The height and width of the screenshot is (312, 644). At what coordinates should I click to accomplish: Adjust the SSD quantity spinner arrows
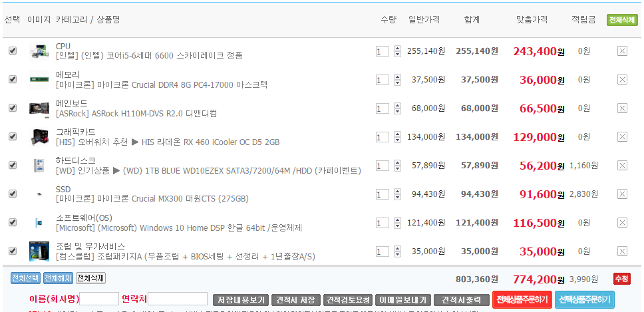click(x=397, y=194)
